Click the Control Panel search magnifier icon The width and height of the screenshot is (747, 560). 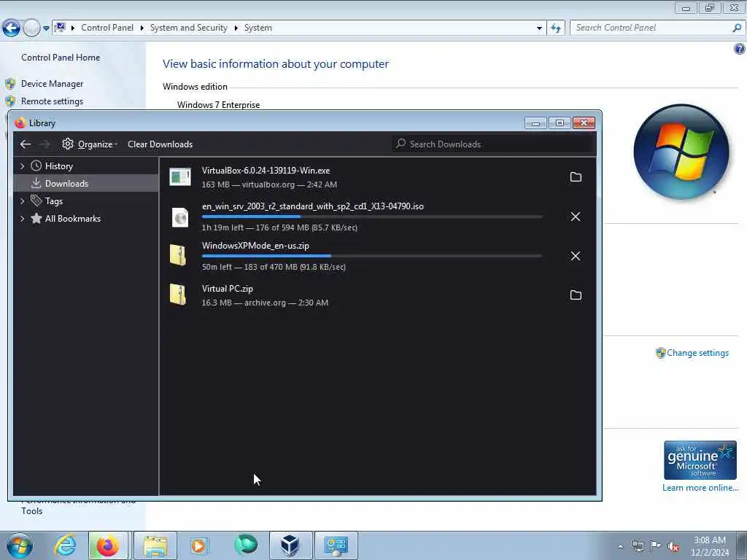tap(737, 28)
